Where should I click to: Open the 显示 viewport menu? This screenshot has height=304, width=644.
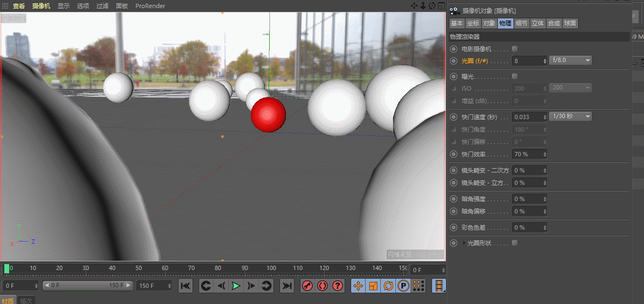click(63, 6)
